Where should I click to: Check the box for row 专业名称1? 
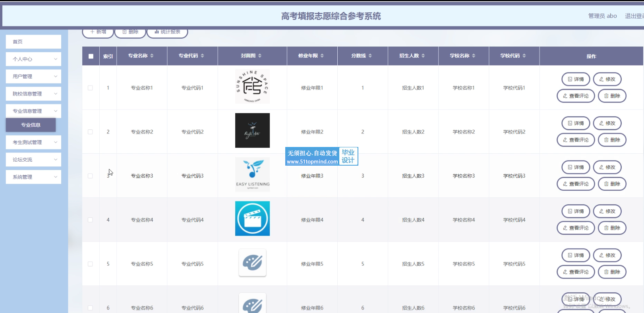(90, 88)
